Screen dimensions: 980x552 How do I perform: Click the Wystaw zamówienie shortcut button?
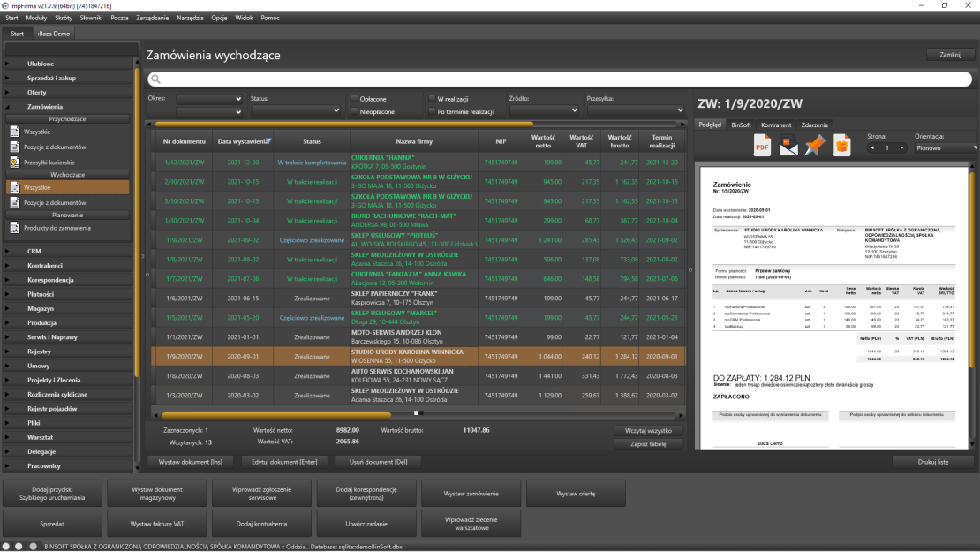(471, 494)
